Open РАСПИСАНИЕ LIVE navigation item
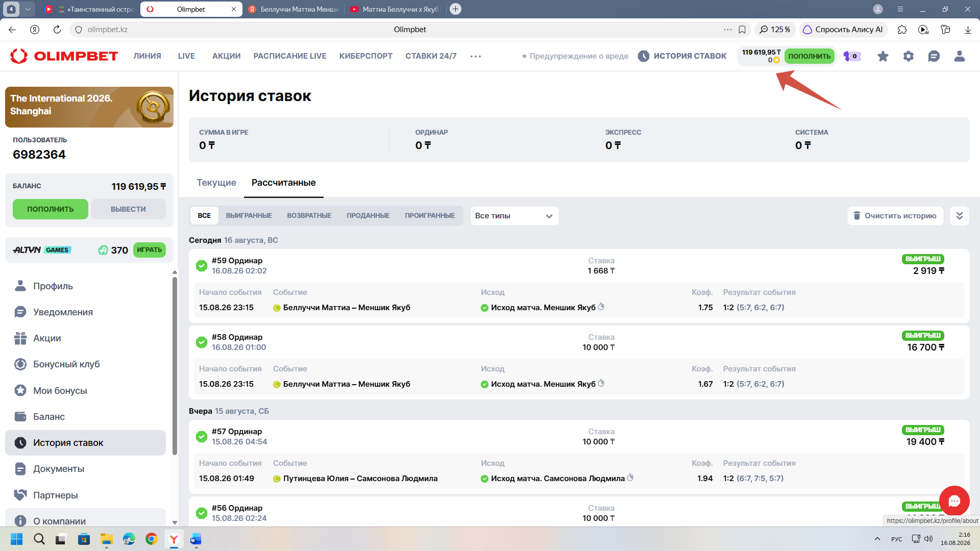The image size is (980, 551). pos(290,56)
